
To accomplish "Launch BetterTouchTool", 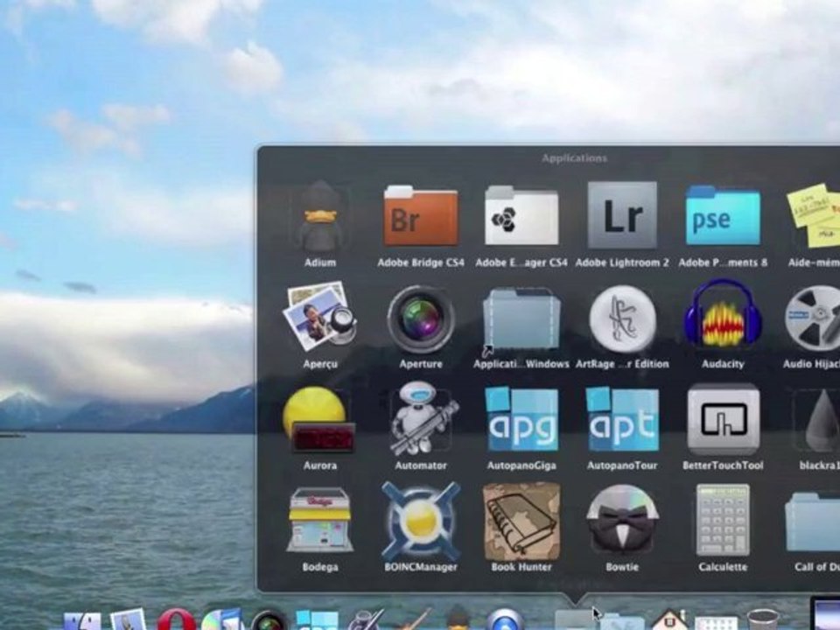I will click(x=724, y=420).
